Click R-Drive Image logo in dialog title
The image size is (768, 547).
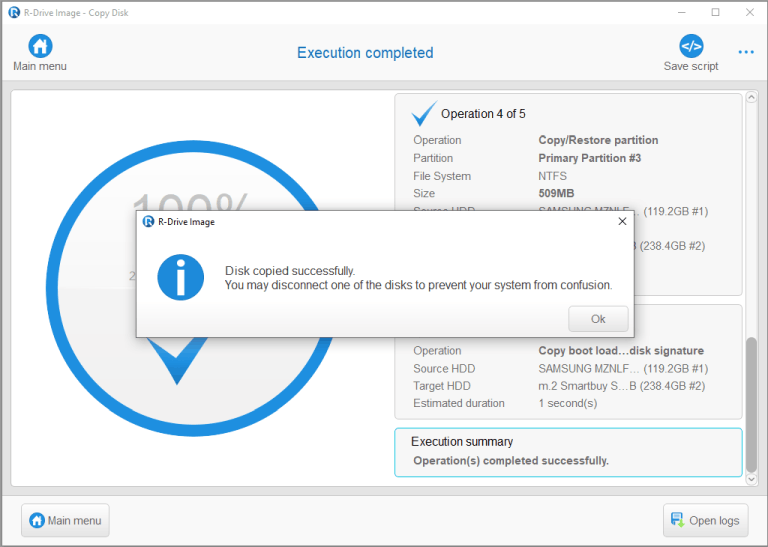[148, 222]
